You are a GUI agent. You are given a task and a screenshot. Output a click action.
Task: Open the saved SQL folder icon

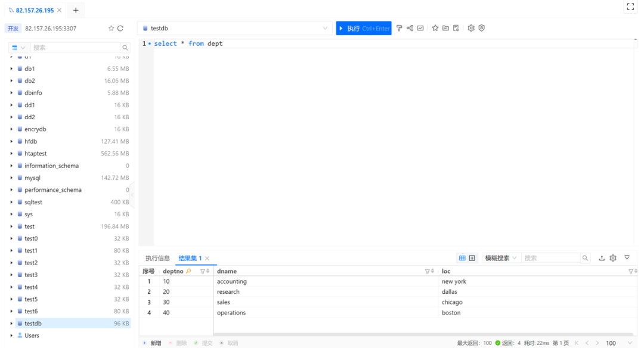pos(445,28)
